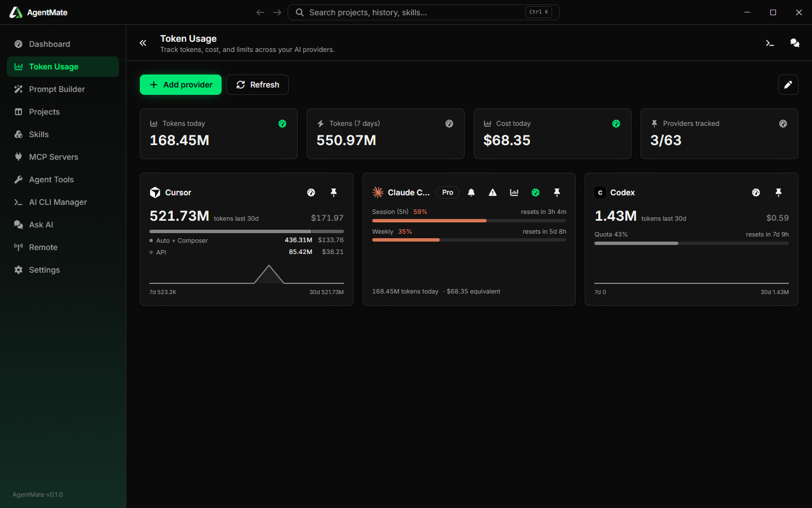Open the bar chart icon on Claude card
812x508 pixels.
pos(514,192)
